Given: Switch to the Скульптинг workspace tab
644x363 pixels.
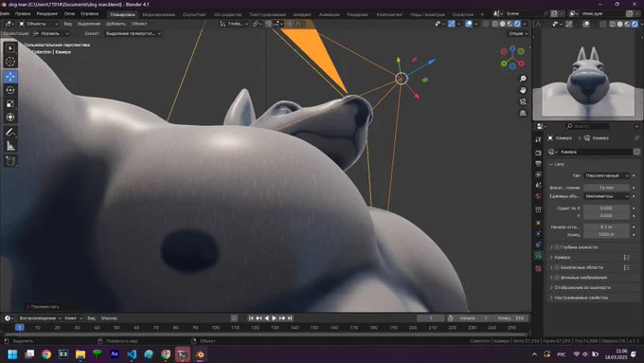Looking at the screenshot, I should 194,14.
